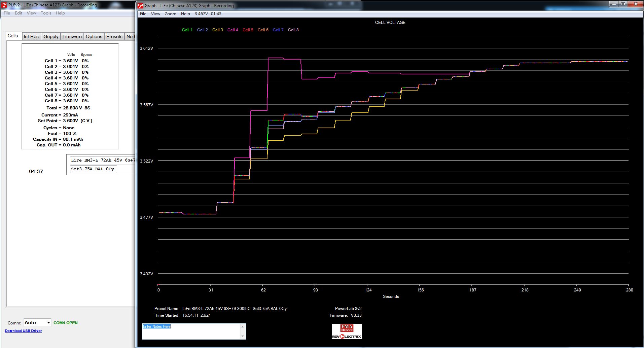This screenshot has width=644, height=348.
Task: Open the Tools menu in PL8v2 window
Action: 46,13
